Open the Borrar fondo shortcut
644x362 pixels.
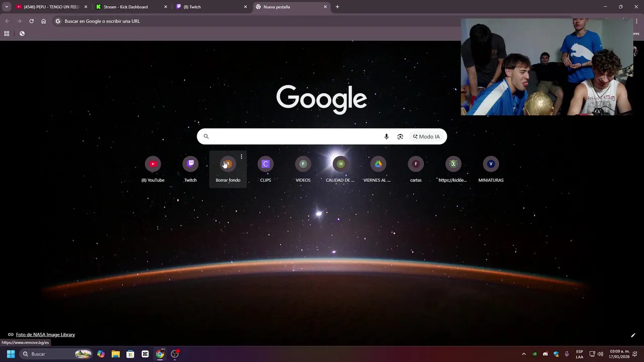[x=228, y=169]
